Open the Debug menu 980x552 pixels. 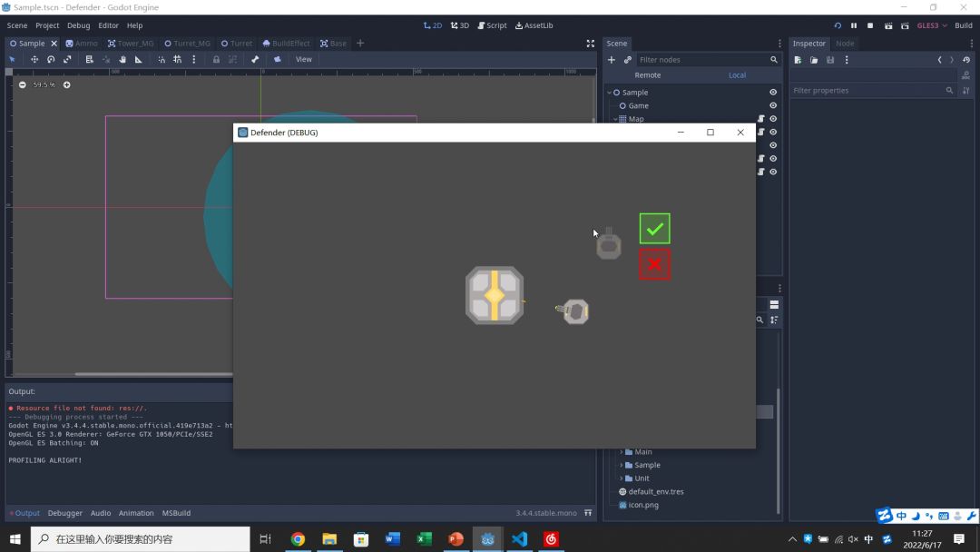(79, 25)
